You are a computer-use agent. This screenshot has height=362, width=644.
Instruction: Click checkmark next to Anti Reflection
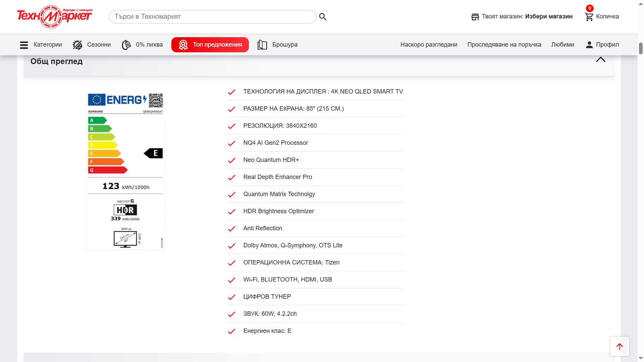tap(231, 229)
